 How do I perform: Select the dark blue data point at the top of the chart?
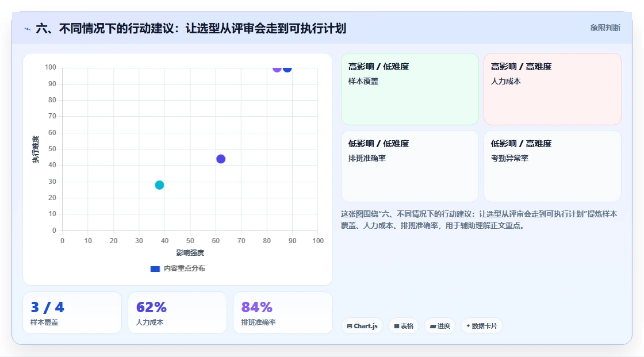coord(287,68)
